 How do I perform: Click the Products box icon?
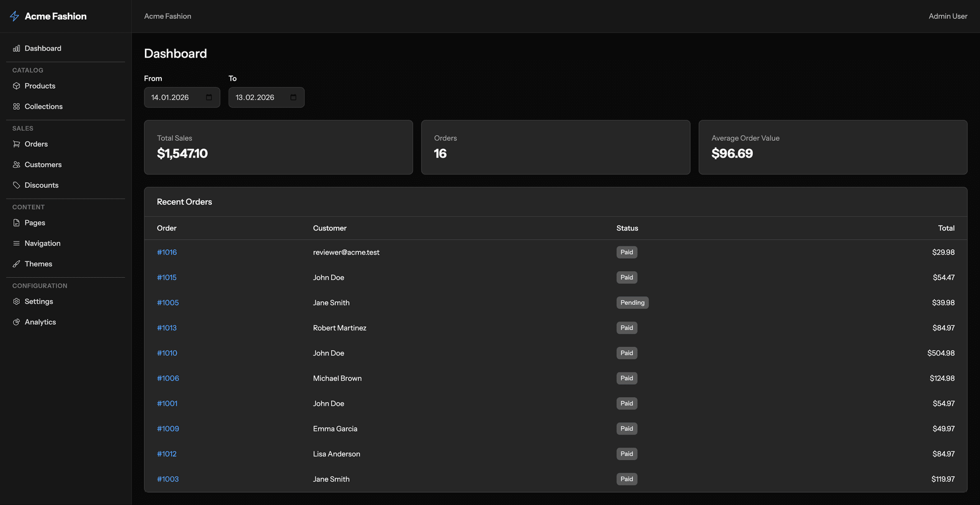(16, 86)
